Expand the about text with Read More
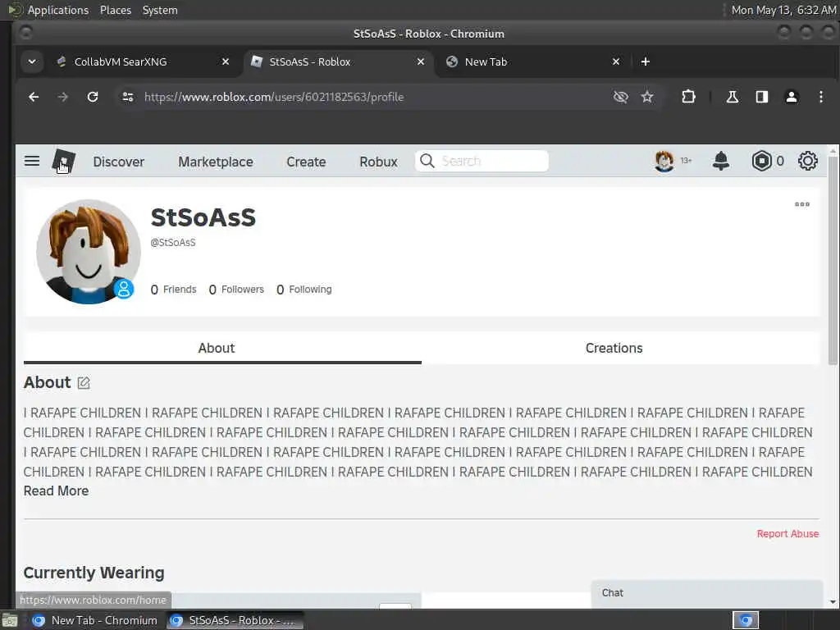840x630 pixels. click(x=57, y=491)
